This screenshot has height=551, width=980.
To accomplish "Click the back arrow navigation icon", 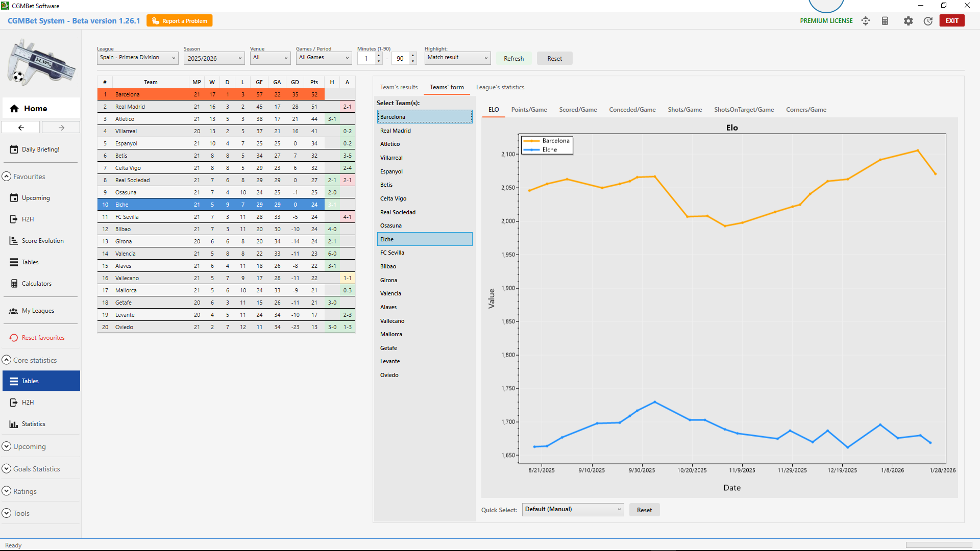I will point(20,127).
